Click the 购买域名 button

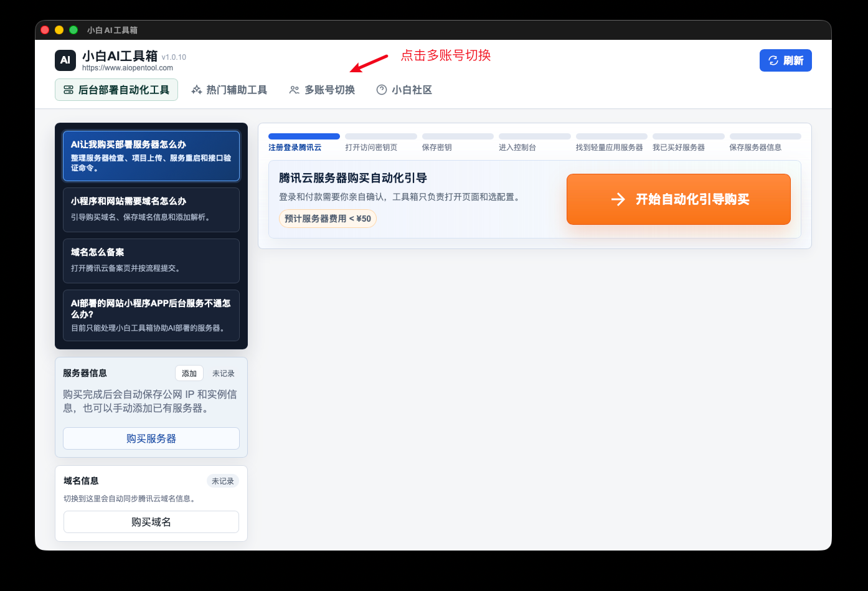tap(151, 522)
